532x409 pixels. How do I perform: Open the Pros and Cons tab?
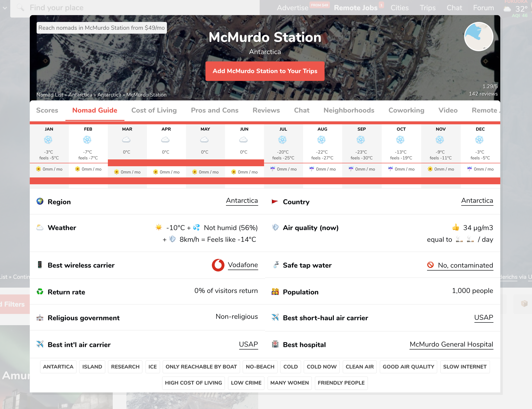point(215,110)
